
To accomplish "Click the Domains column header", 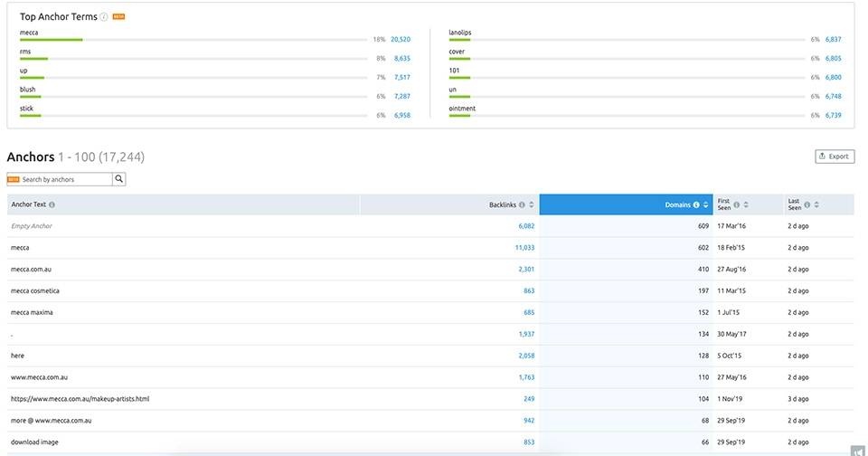I will pyautogui.click(x=626, y=204).
